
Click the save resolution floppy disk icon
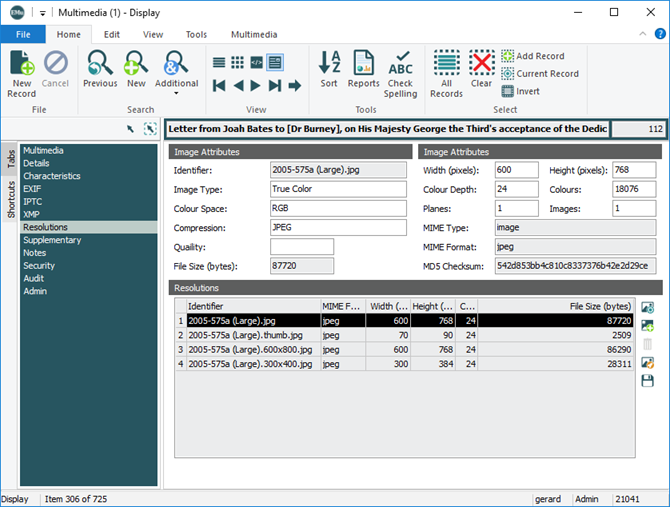coord(647,381)
